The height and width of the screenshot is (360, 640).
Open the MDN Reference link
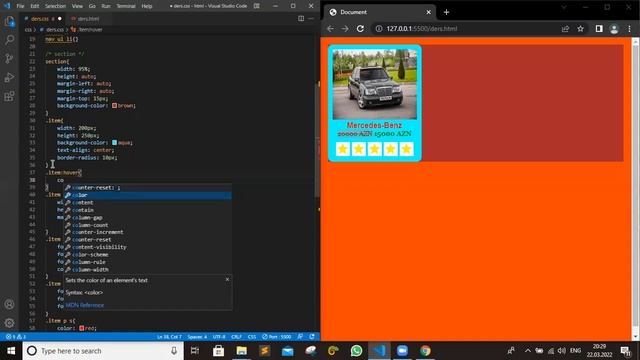pyautogui.click(x=84, y=305)
